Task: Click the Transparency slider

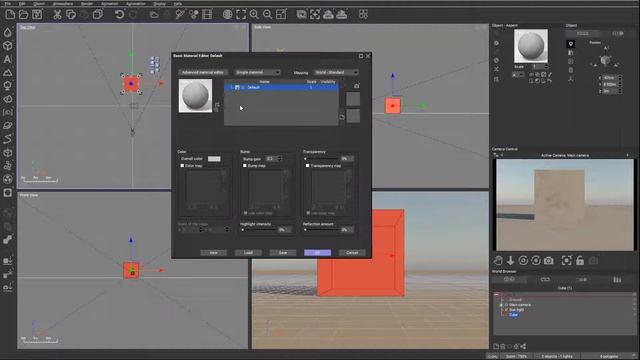Action: click(x=321, y=159)
